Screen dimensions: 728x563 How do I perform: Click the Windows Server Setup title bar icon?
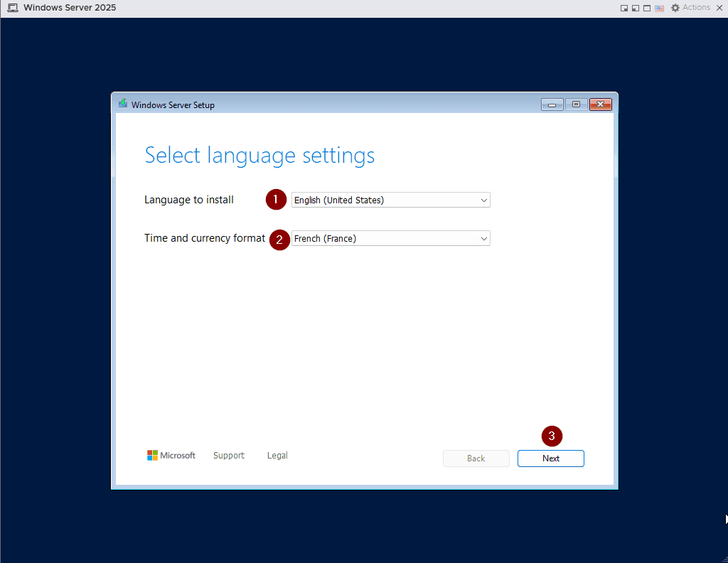coord(123,104)
